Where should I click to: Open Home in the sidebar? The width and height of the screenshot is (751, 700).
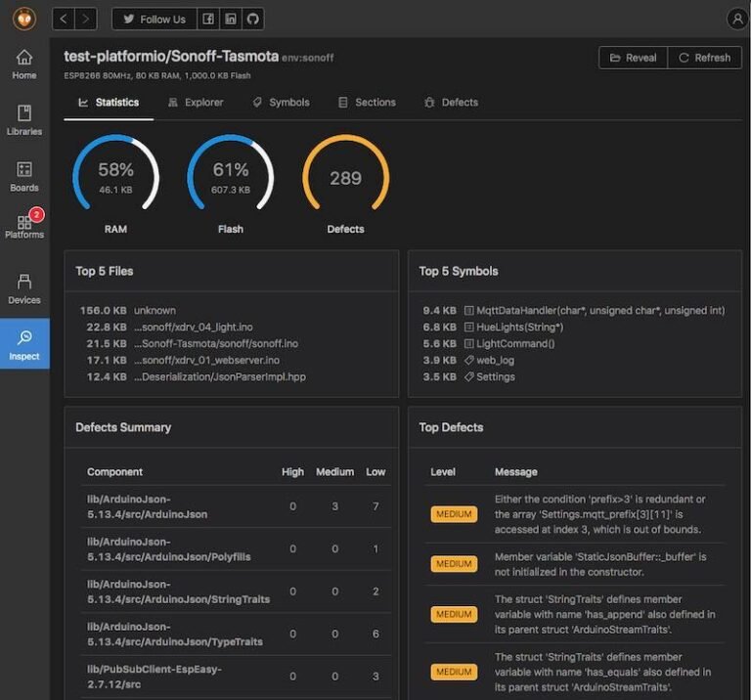(x=24, y=65)
